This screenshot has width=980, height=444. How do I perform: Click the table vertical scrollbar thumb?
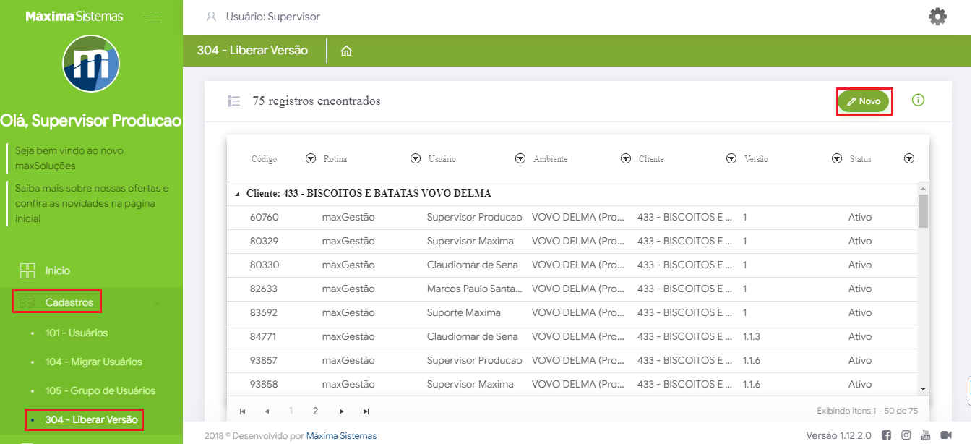coord(923,211)
